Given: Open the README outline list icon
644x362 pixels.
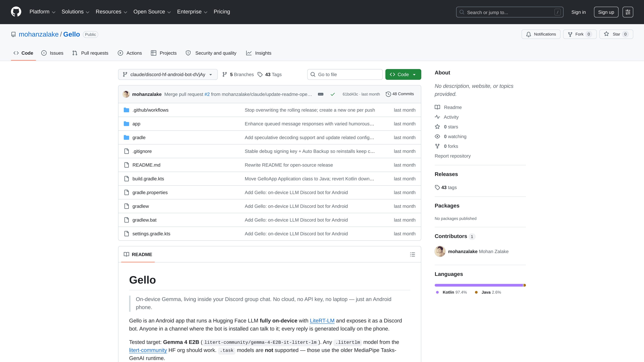Looking at the screenshot, I should coord(413,254).
